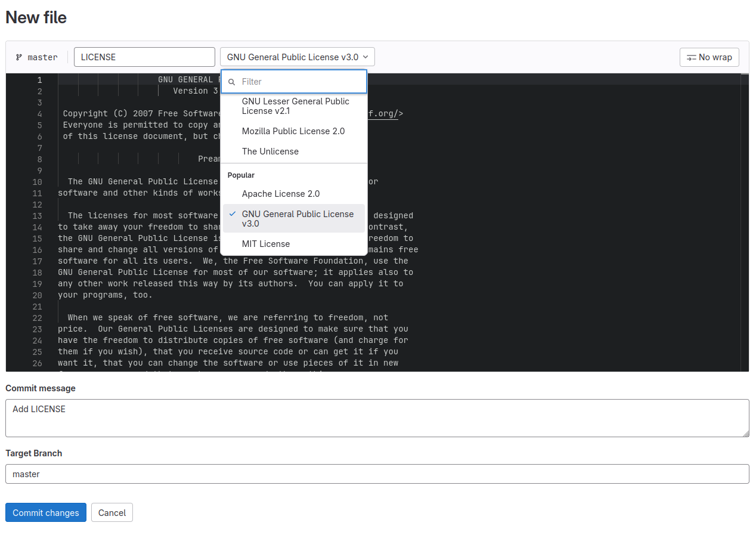Viewport: 756px width, 541px height.
Task: Select MIT License from the popular list
Action: click(266, 243)
